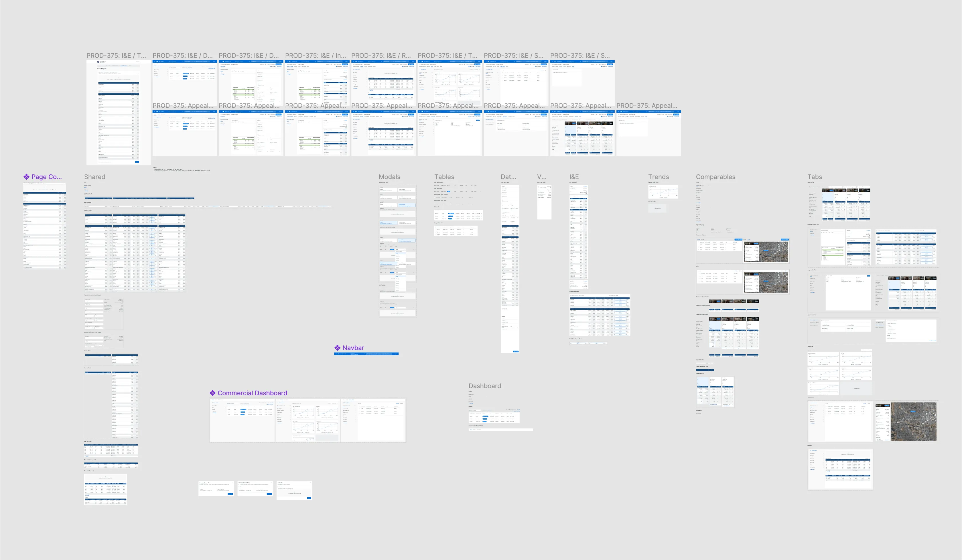Toggle visibility on Dashboard frame
Viewport: 962px width, 560px height.
tap(485, 385)
